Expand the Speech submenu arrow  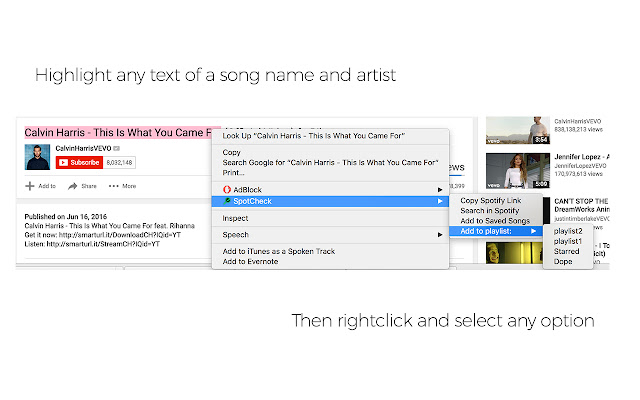pyautogui.click(x=439, y=234)
